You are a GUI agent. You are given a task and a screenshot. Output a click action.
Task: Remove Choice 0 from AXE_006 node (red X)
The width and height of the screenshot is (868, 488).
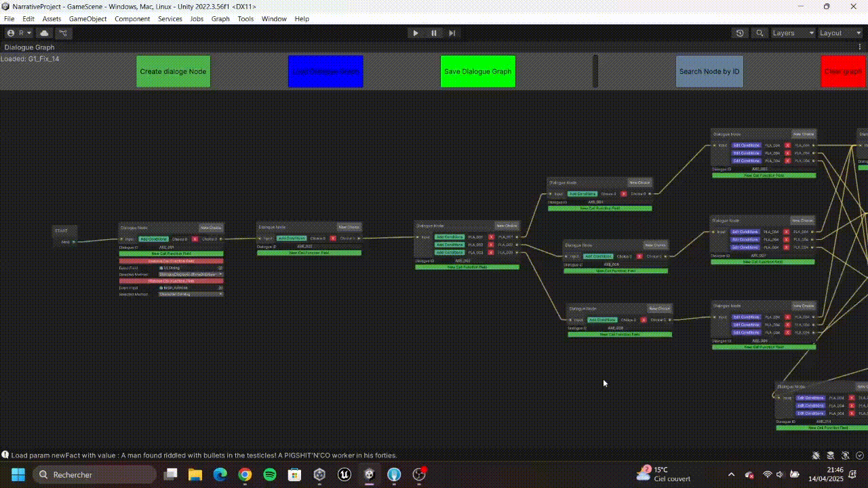[639, 256]
